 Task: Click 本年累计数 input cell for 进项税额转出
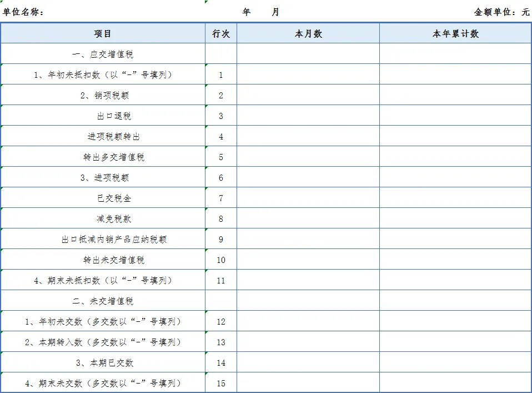pos(455,136)
